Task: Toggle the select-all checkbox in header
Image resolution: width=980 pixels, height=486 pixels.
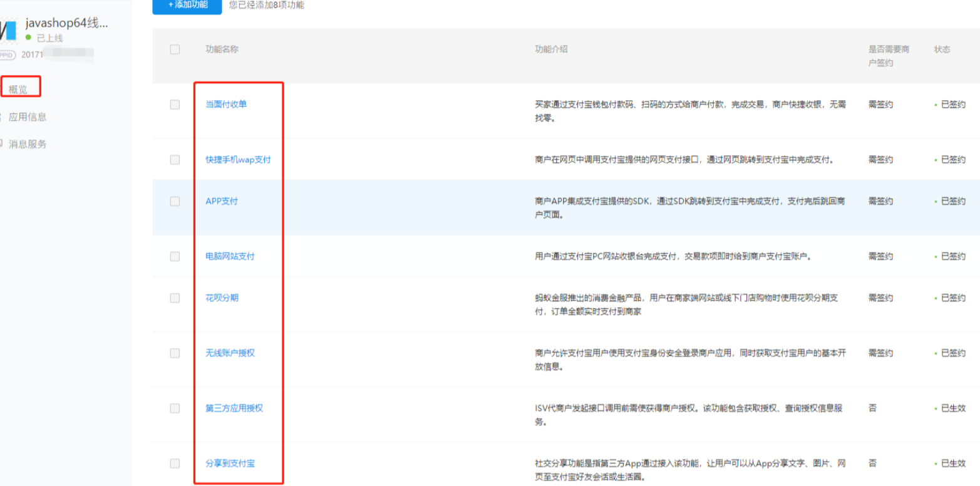Action: coord(175,49)
